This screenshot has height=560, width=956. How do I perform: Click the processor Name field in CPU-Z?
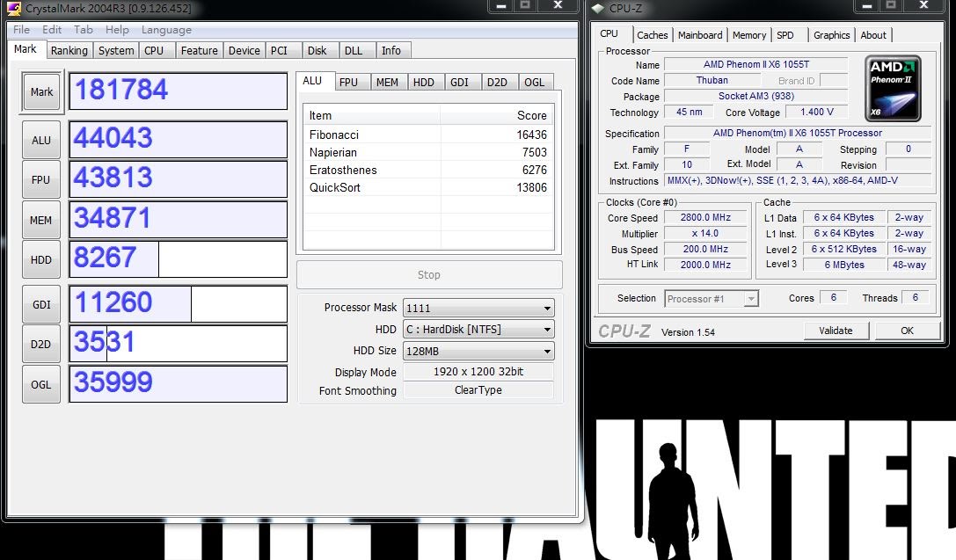[x=756, y=64]
